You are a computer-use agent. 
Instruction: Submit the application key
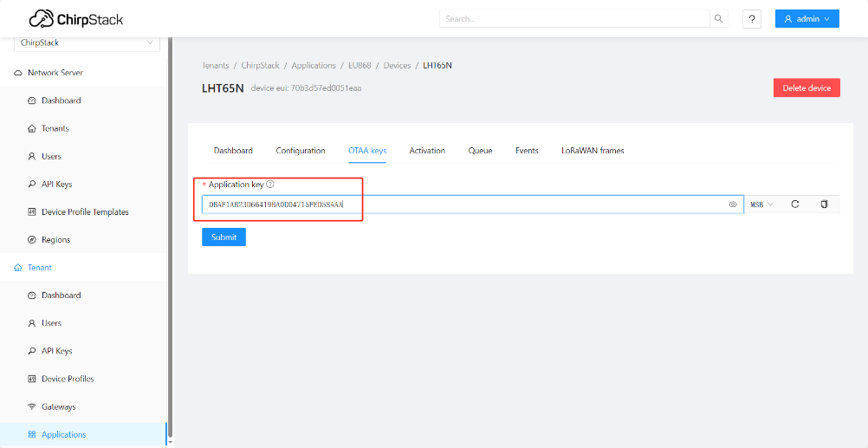point(223,237)
